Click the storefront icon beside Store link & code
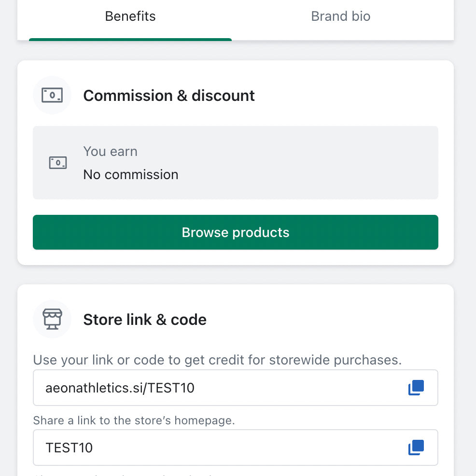This screenshot has width=476, height=476. click(52, 319)
